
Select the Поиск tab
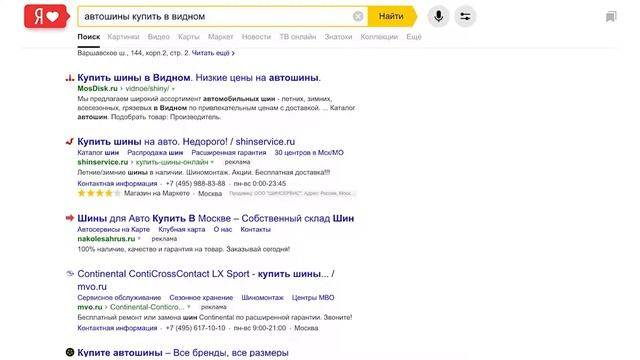coord(89,37)
